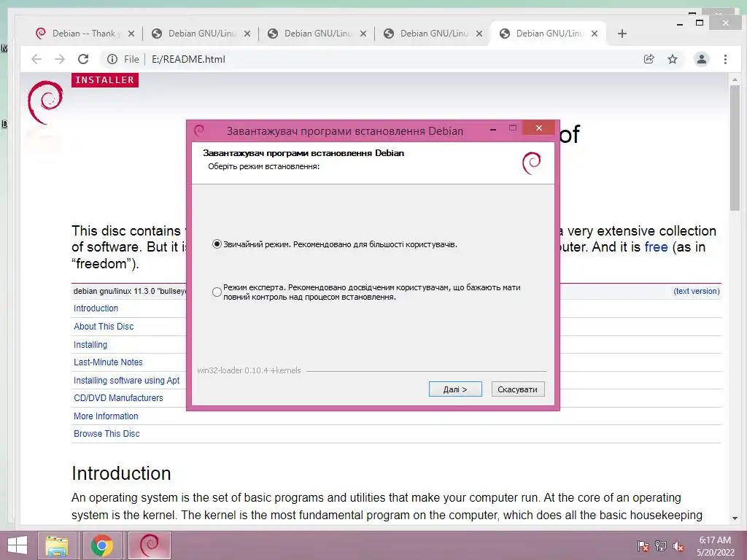This screenshot has height=560, width=747.
Task: Click the red INSTALLER badge
Action: tap(105, 80)
